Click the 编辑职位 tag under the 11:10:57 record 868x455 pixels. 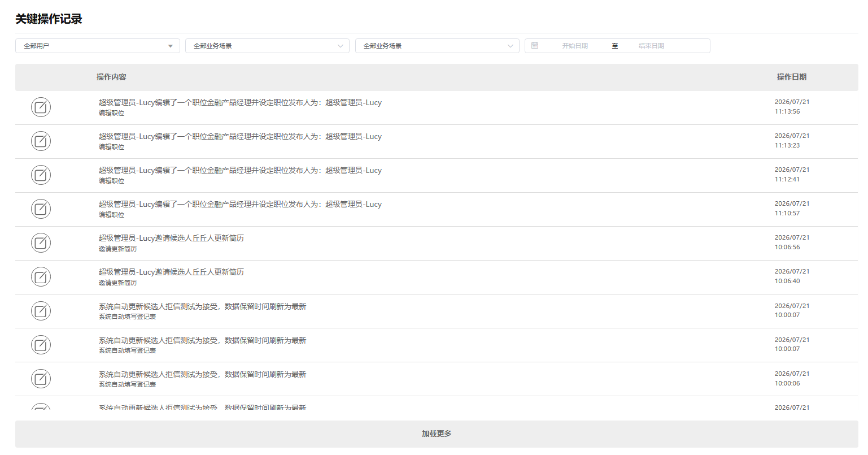coord(111,215)
